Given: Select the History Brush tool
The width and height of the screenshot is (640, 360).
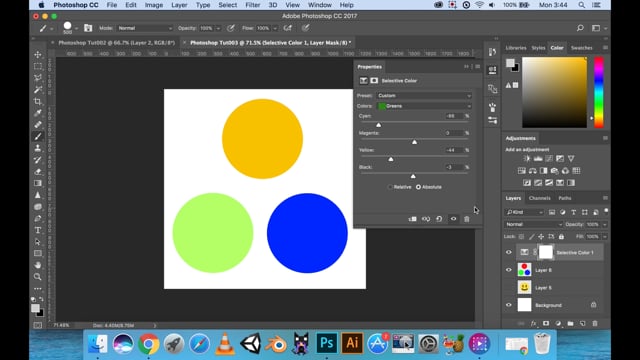Looking at the screenshot, I should (x=38, y=160).
